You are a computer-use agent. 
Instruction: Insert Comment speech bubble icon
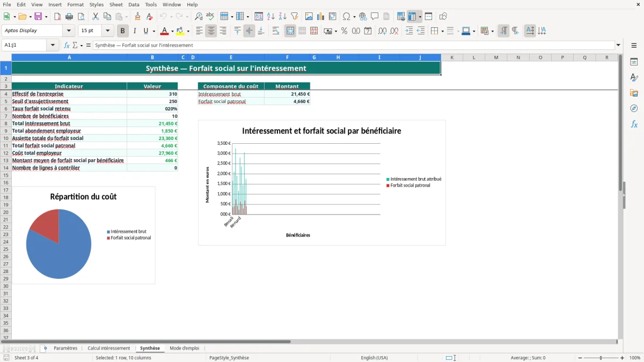(x=375, y=17)
